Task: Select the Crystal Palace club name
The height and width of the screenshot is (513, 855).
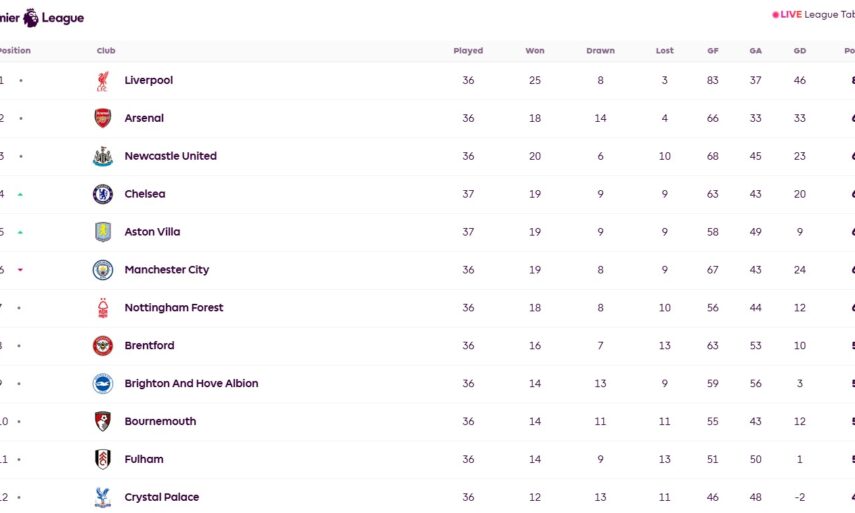Action: [161, 497]
